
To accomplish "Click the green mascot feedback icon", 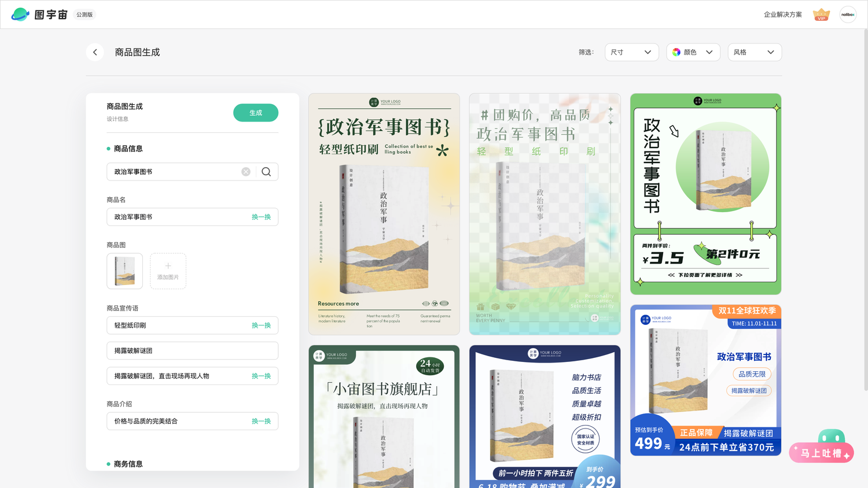I will pyautogui.click(x=832, y=437).
